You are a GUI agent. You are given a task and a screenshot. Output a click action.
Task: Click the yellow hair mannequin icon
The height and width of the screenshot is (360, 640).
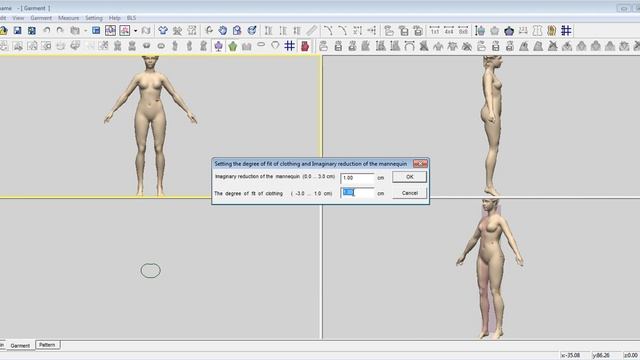tap(552, 31)
